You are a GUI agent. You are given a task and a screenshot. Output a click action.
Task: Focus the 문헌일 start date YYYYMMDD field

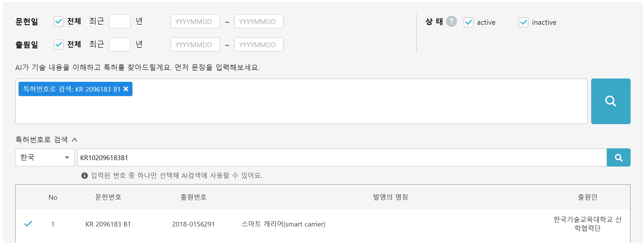pyautogui.click(x=195, y=21)
